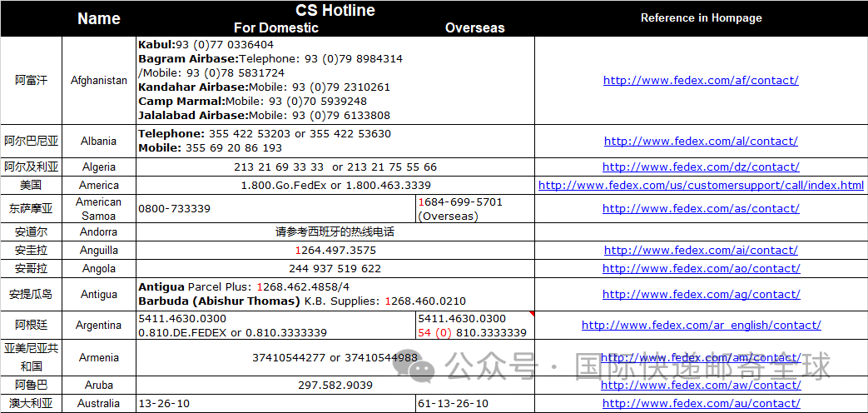Image resolution: width=868 pixels, height=413 pixels.
Task: Select the 安哥拉 cell
Action: 31,268
